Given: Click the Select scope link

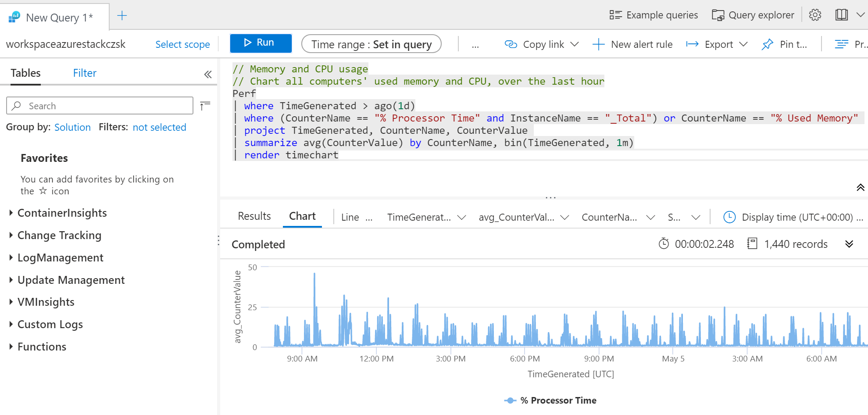Looking at the screenshot, I should point(182,44).
